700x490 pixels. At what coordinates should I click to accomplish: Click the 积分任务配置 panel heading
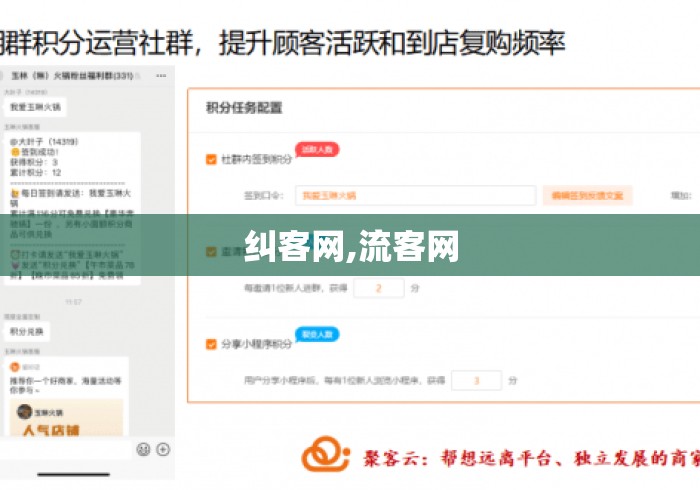[244, 108]
